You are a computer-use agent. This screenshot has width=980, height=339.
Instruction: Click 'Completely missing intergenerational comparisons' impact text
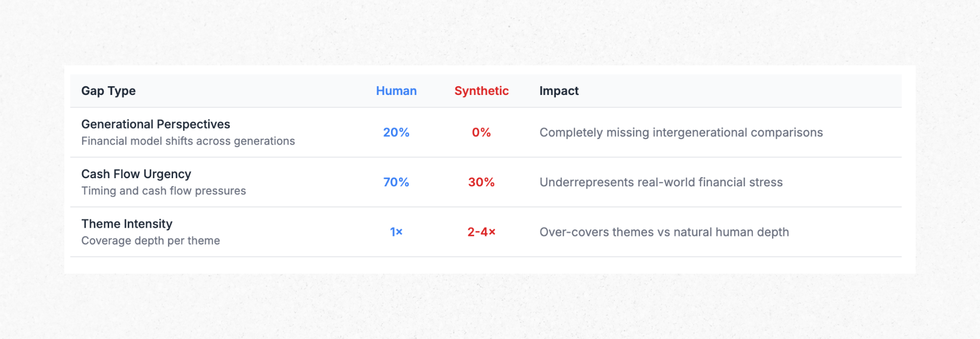[681, 133]
